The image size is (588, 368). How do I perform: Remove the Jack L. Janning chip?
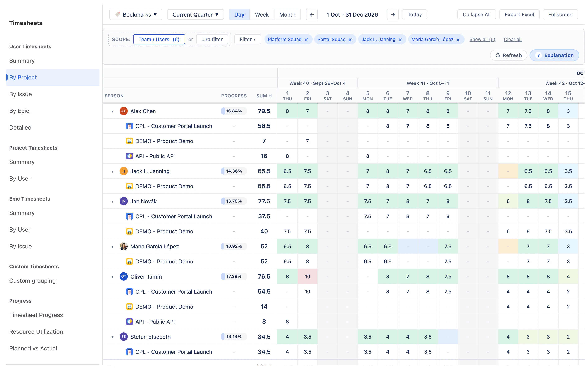400,40
